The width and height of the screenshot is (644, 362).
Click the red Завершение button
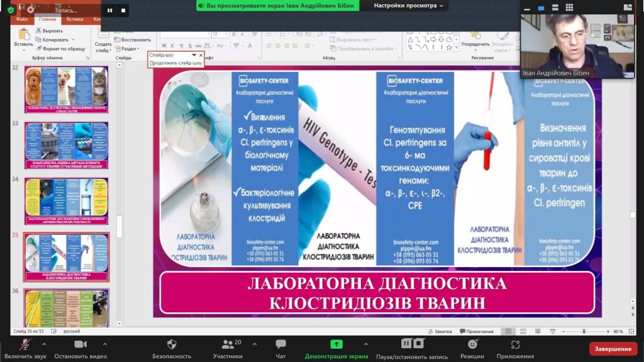[613, 349]
